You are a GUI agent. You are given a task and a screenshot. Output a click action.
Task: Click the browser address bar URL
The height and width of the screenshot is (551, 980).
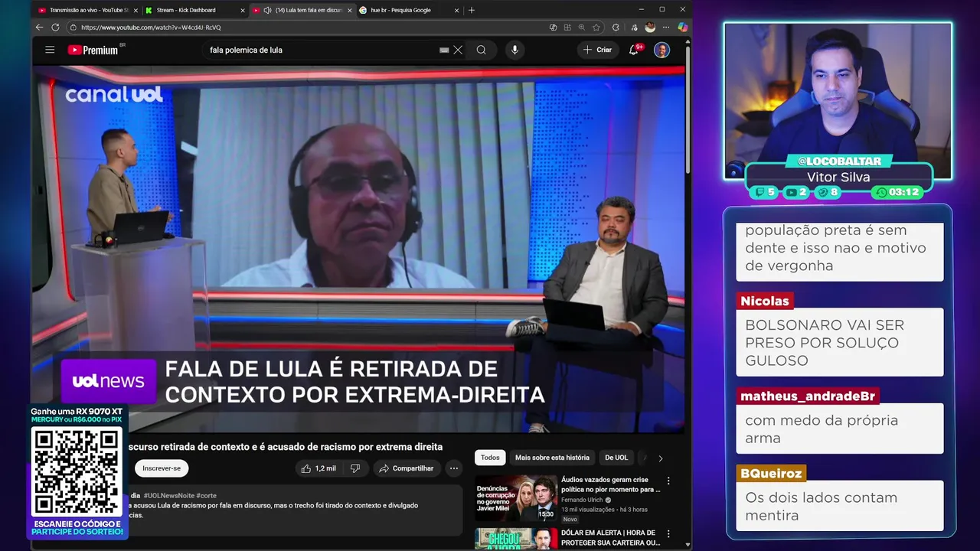click(151, 28)
